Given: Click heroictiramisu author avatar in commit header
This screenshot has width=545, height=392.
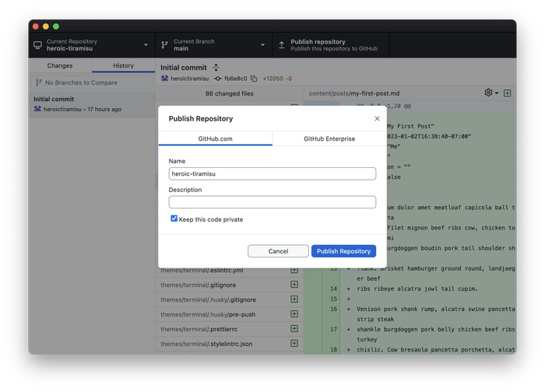Looking at the screenshot, I should pyautogui.click(x=164, y=79).
